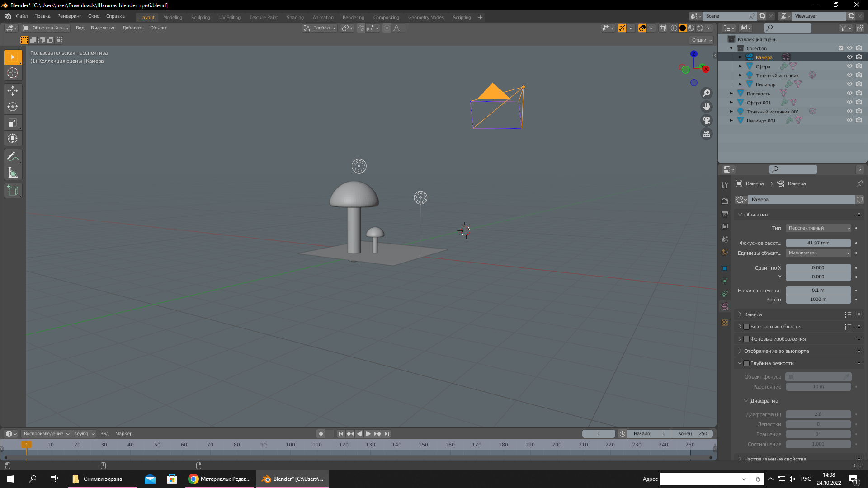This screenshot has height=488, width=868.
Task: Switch orthographic perspective grid icon
Action: [x=706, y=134]
